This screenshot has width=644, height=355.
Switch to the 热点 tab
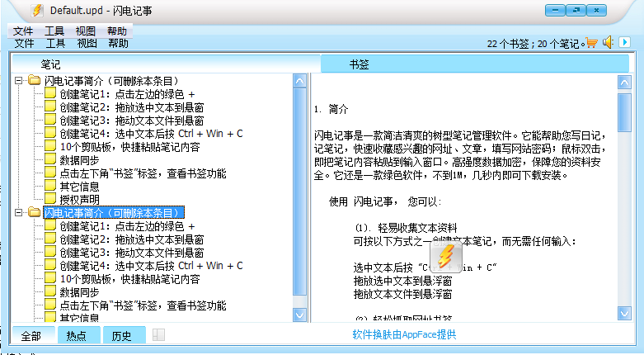tap(77, 335)
